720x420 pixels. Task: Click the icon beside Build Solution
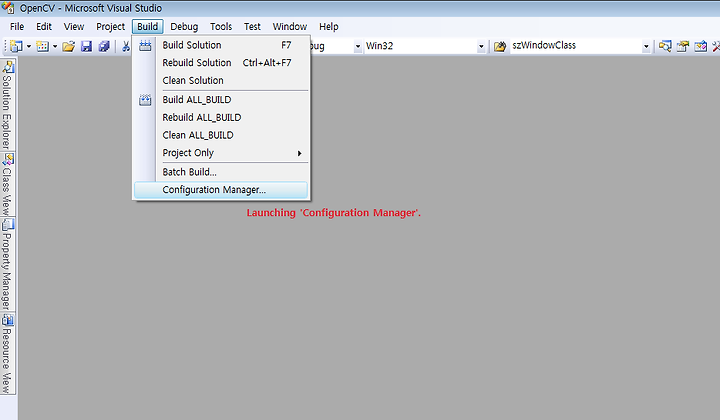145,45
